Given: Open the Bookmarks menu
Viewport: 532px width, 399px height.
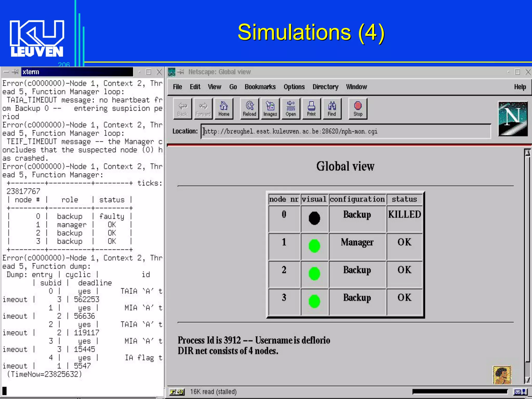Looking at the screenshot, I should pyautogui.click(x=260, y=87).
